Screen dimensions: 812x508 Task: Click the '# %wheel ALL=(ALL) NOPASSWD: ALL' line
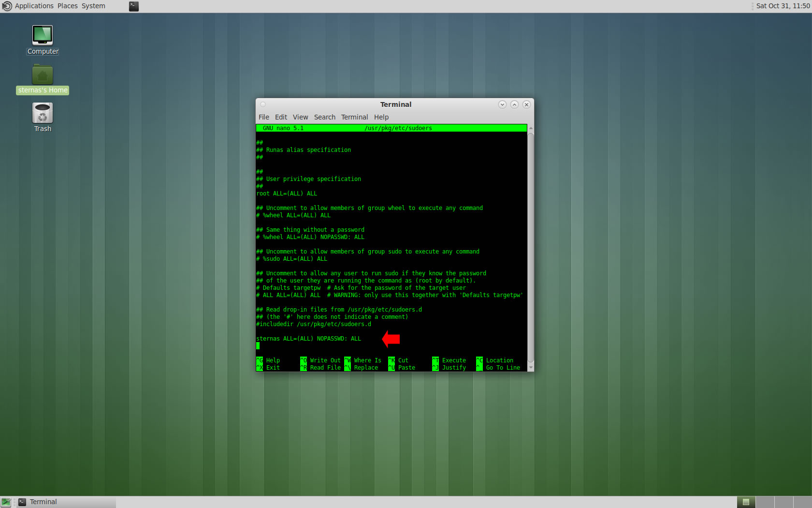click(310, 237)
